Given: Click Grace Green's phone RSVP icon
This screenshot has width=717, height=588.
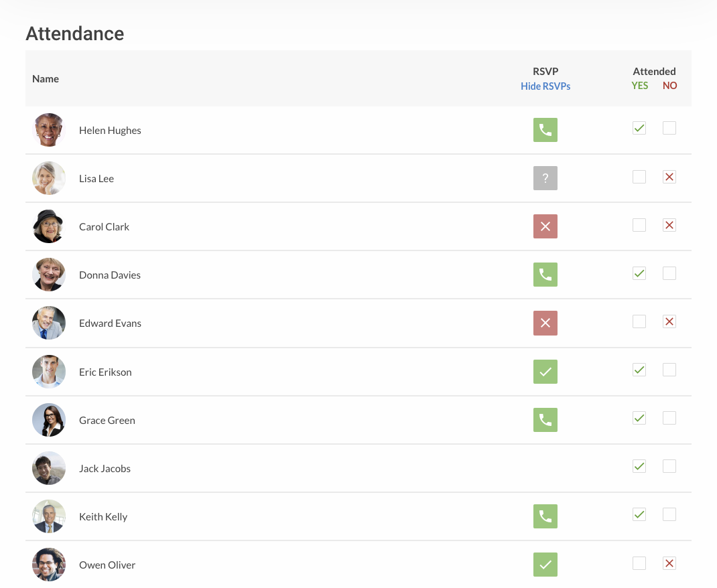Looking at the screenshot, I should click(545, 420).
